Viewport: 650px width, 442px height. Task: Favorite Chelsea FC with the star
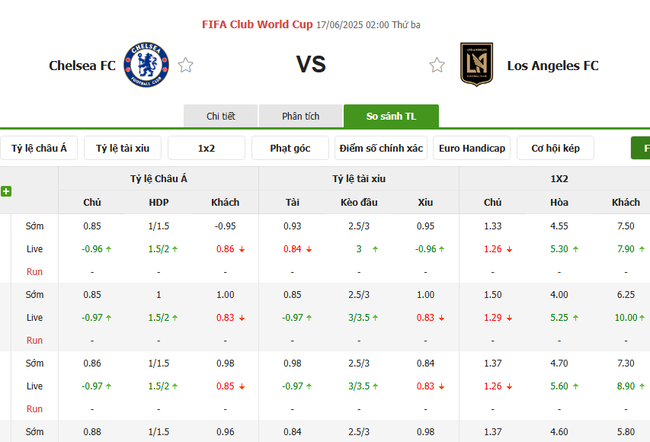pyautogui.click(x=186, y=66)
